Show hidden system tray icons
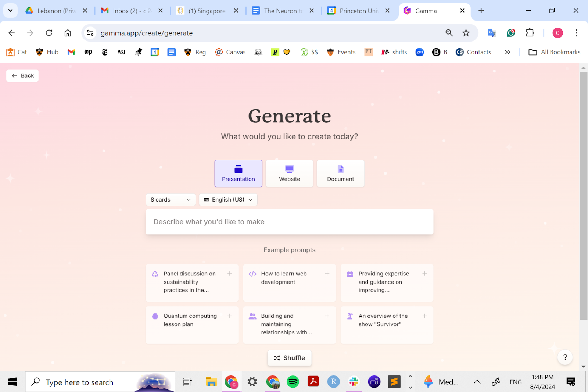588x392 pixels. 477,382
